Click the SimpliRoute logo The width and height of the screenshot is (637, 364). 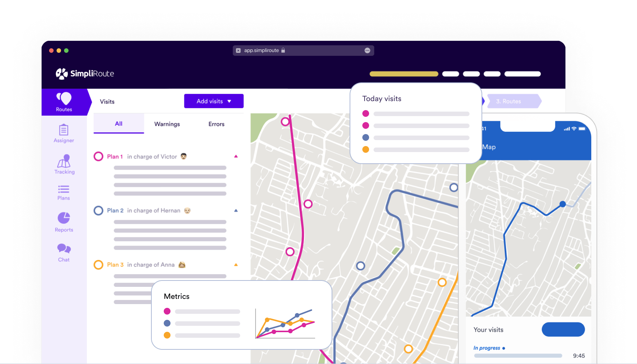tap(85, 73)
